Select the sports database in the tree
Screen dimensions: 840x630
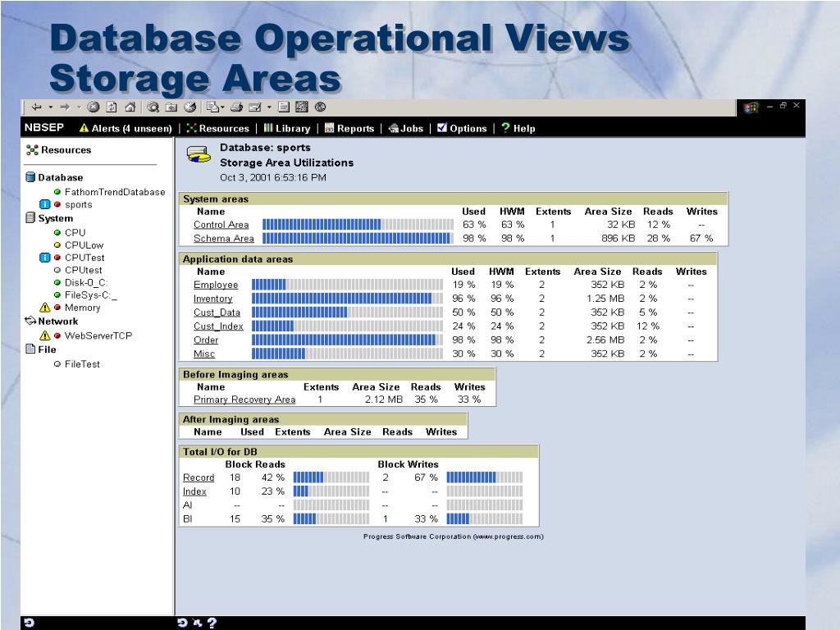click(78, 204)
